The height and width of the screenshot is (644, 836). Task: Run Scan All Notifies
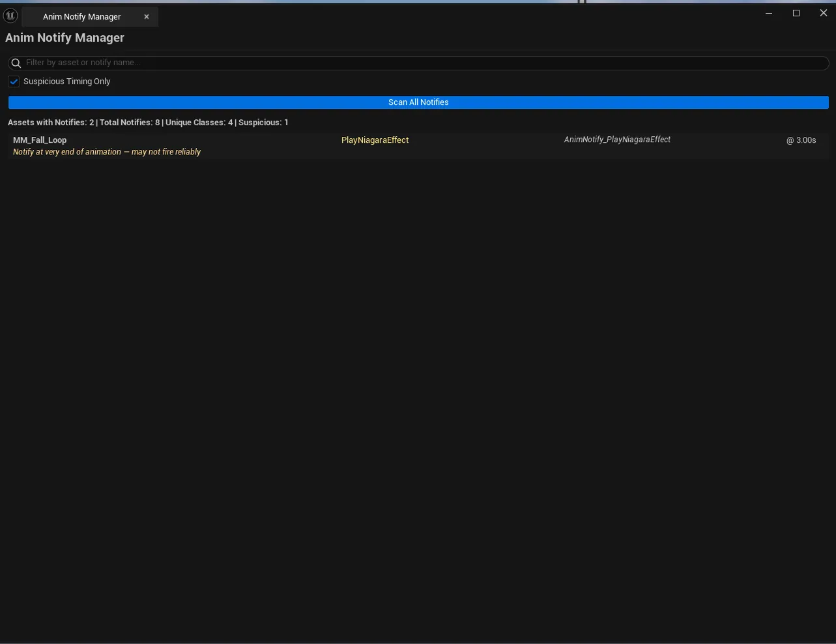pyautogui.click(x=418, y=102)
